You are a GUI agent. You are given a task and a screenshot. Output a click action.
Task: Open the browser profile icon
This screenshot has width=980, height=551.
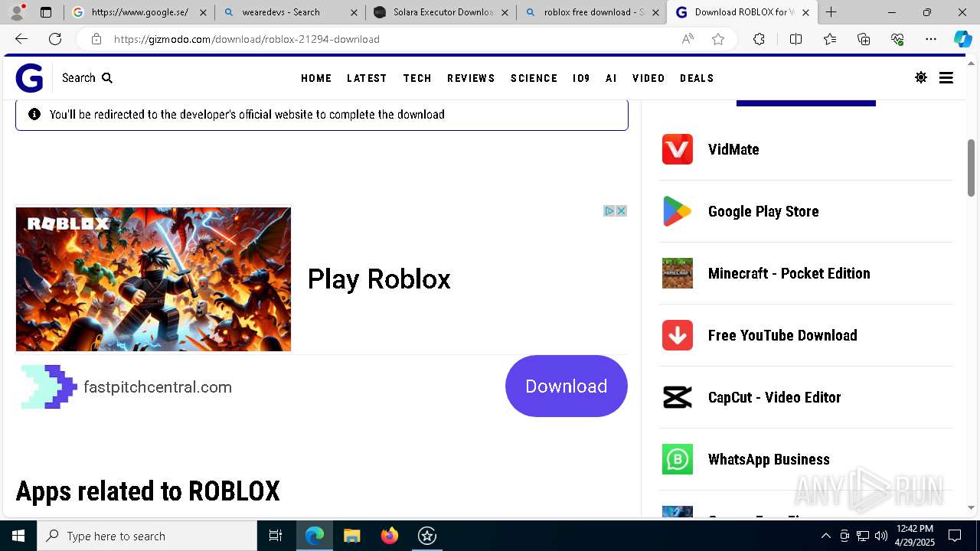coord(18,11)
